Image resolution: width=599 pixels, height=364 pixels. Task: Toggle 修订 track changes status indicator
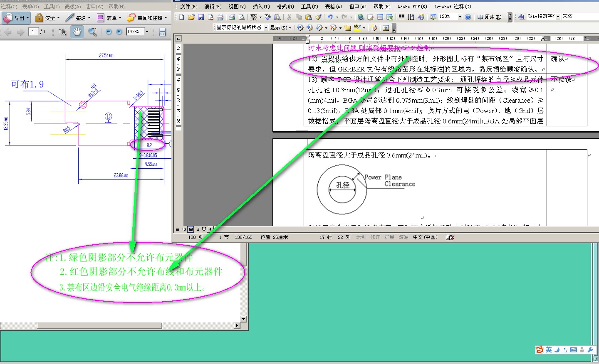point(375,237)
